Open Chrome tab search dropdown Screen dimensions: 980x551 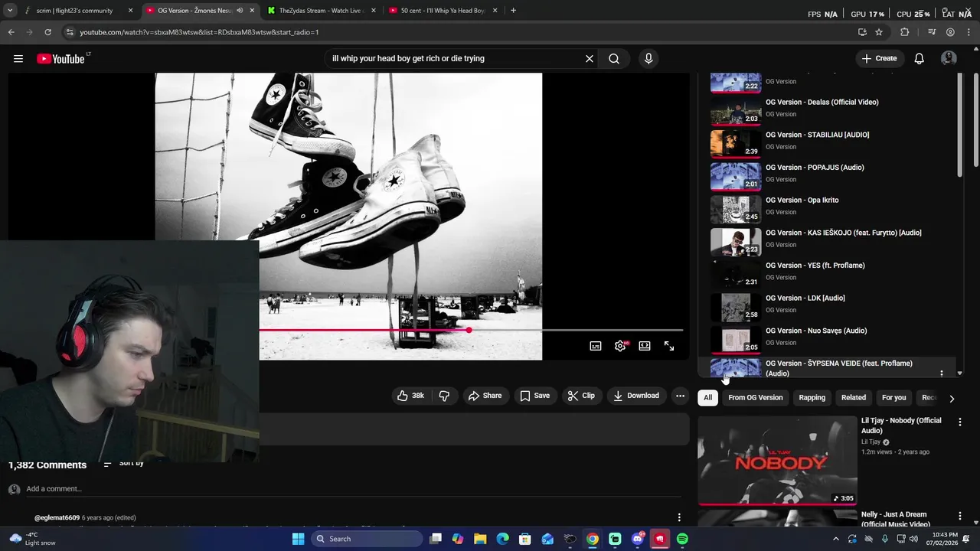pyautogui.click(x=10, y=11)
